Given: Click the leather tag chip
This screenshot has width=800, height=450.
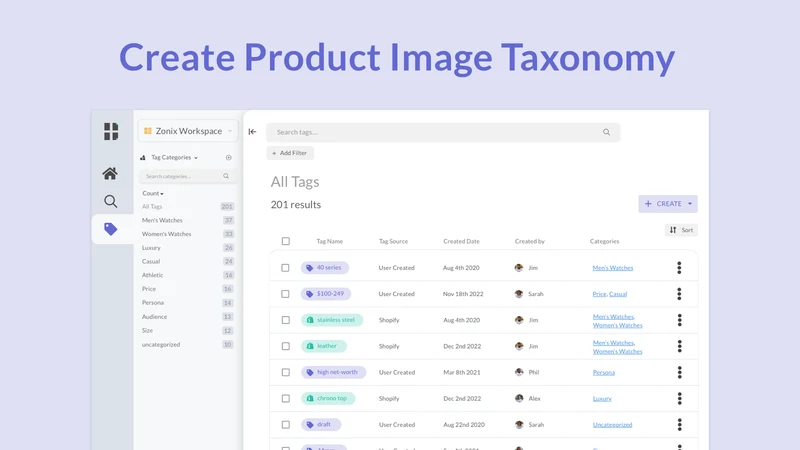Looking at the screenshot, I should point(323,346).
